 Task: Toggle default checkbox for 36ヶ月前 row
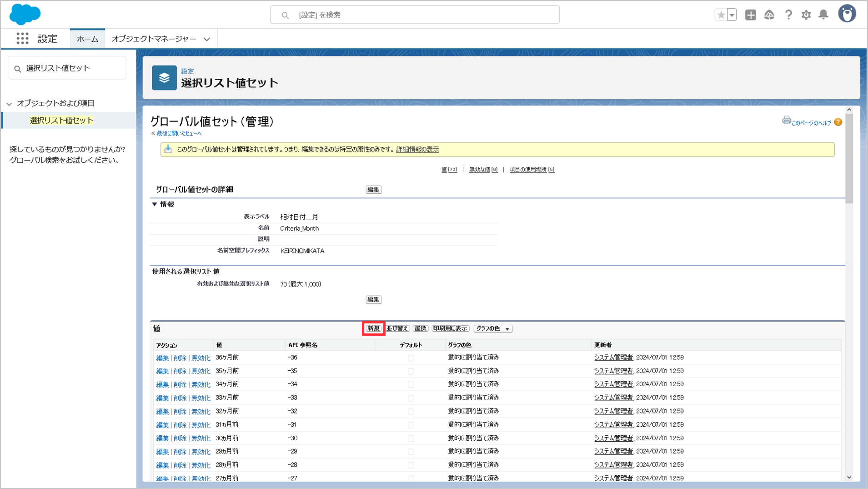(x=411, y=358)
